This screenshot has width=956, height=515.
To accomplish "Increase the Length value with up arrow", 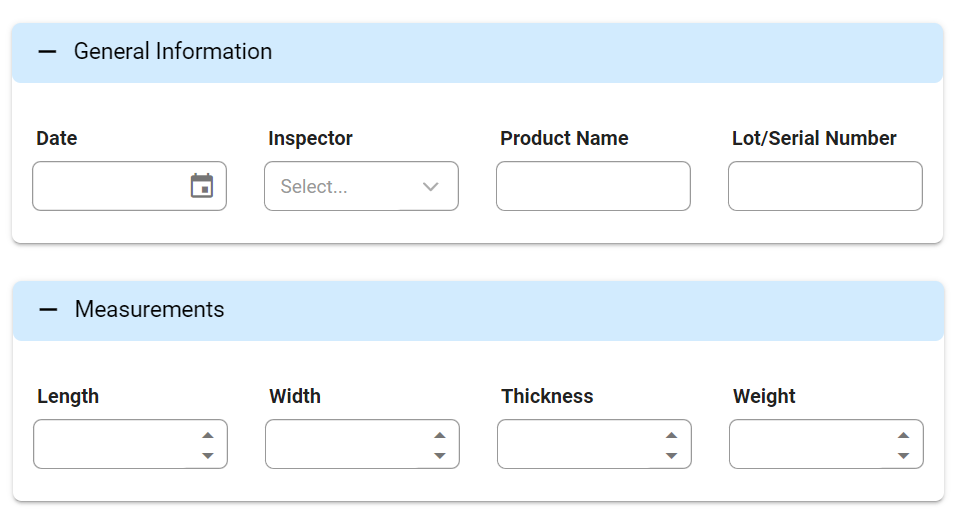I will [207, 435].
